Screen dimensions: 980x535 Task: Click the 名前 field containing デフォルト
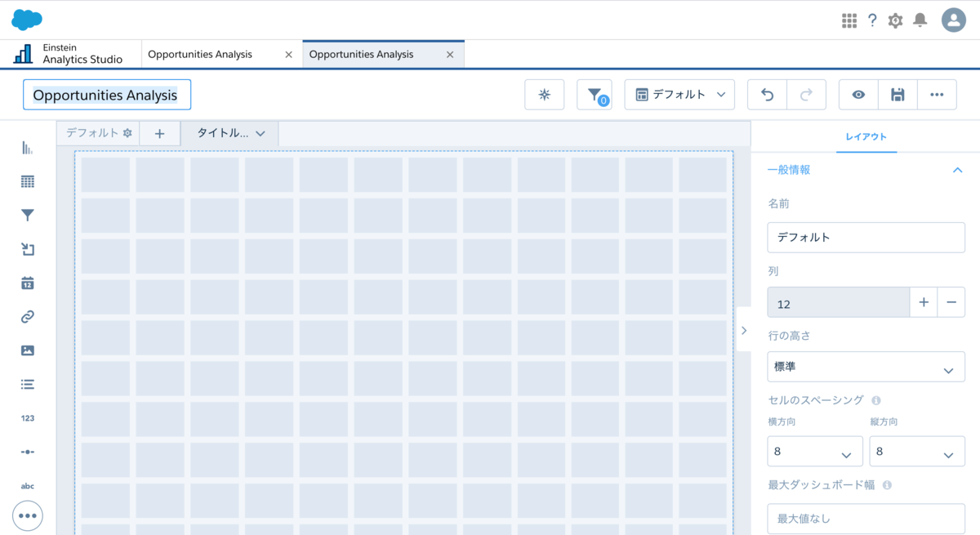[x=866, y=237]
